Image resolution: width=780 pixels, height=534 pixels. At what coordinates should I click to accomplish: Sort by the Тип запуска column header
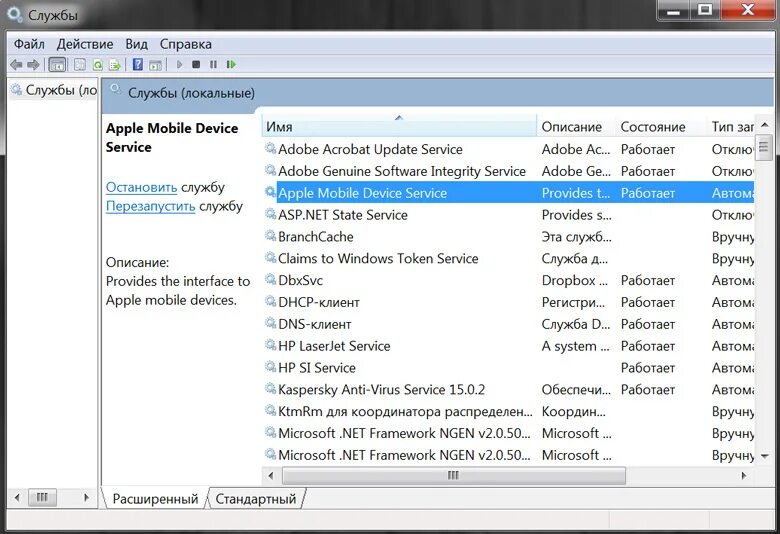pos(730,126)
